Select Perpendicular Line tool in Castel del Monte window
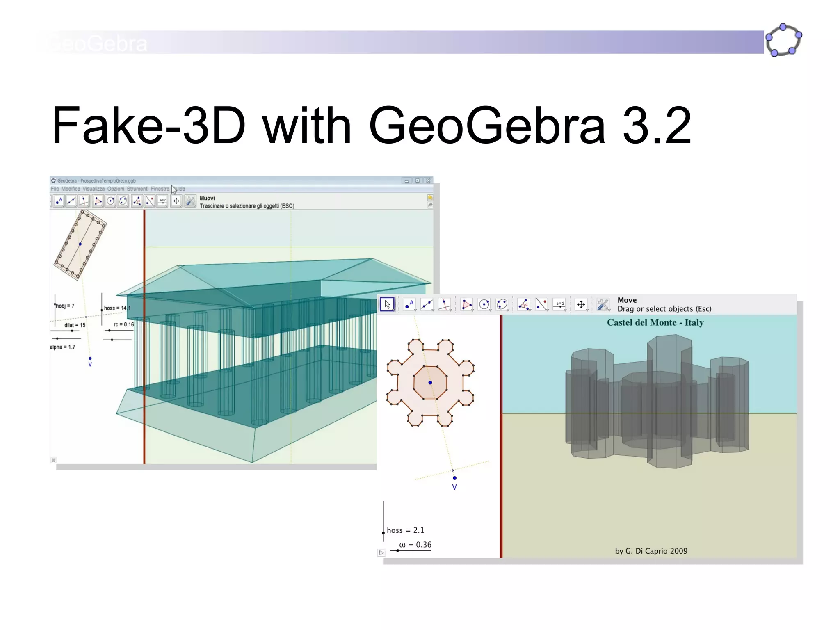 coord(445,304)
